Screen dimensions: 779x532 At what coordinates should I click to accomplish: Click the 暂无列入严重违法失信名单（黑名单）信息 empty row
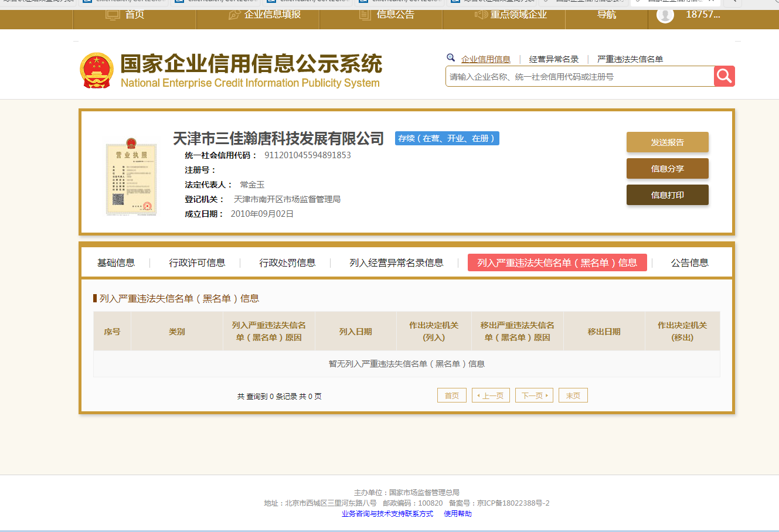pyautogui.click(x=407, y=364)
